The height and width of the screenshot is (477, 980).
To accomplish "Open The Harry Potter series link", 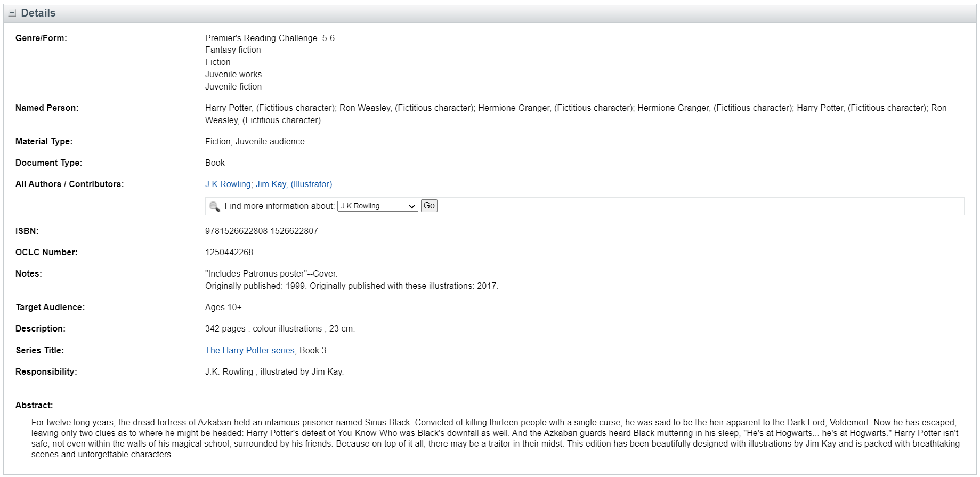I will [250, 350].
